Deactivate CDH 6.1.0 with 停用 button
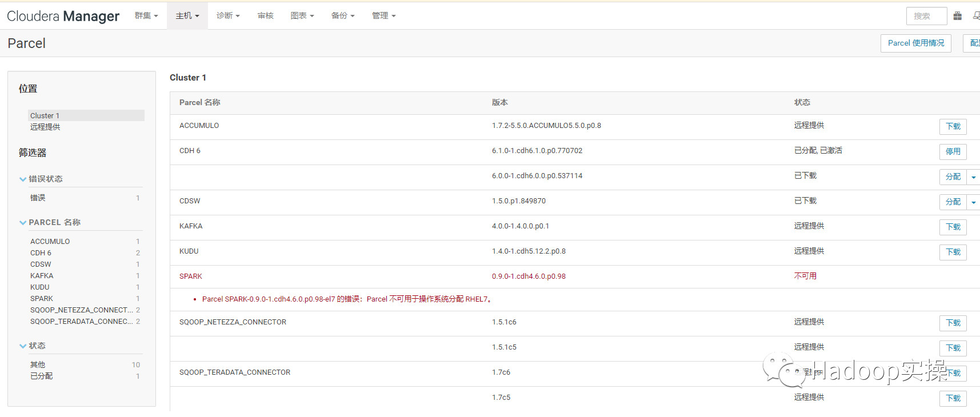The height and width of the screenshot is (417, 980). coord(953,152)
